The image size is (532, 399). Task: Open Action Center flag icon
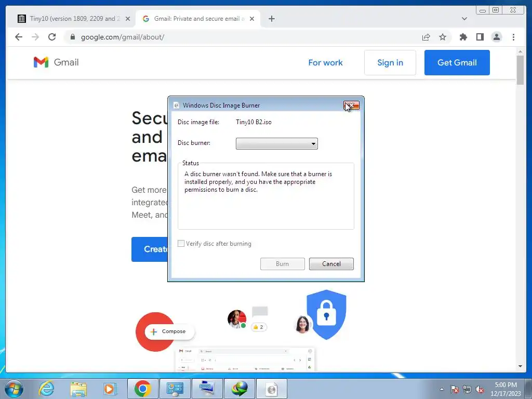[x=455, y=389]
